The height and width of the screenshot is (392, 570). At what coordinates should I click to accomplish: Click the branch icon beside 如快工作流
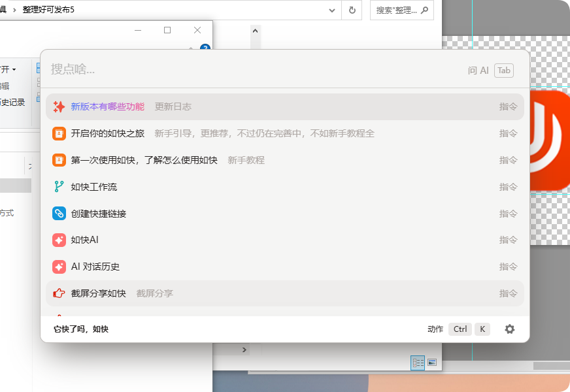[59, 187]
